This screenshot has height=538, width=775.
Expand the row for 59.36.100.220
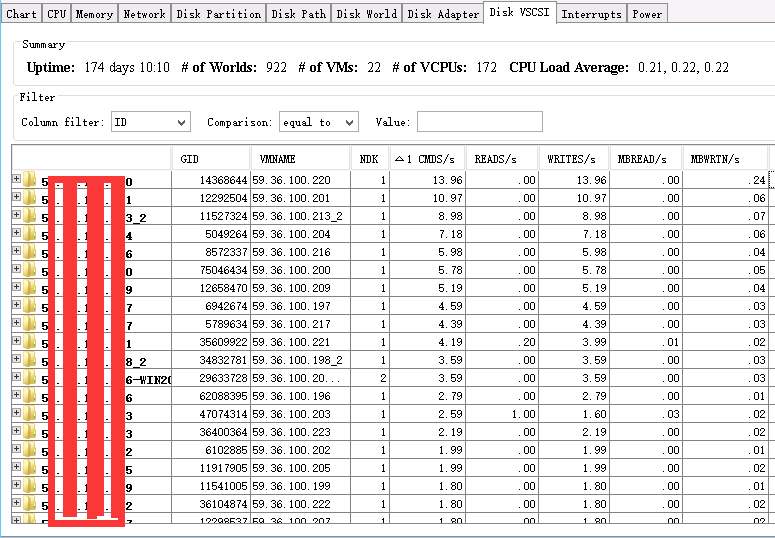pyautogui.click(x=16, y=179)
